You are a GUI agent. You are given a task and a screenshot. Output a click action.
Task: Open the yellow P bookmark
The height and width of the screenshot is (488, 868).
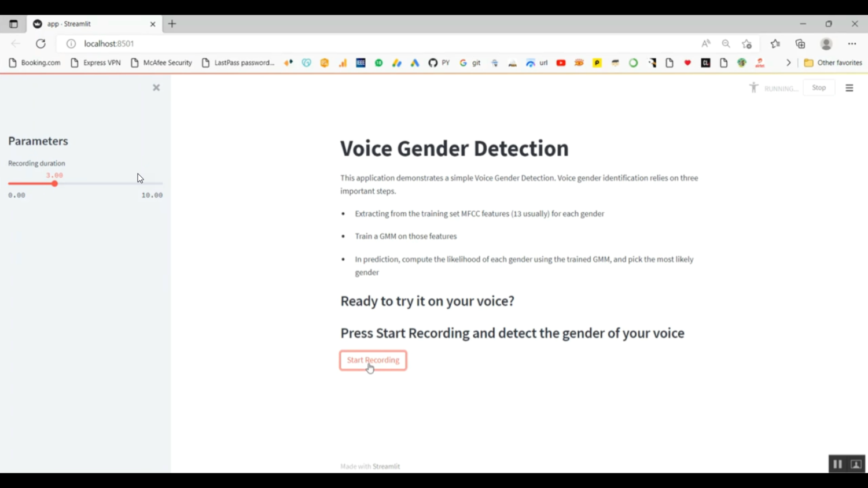click(597, 62)
